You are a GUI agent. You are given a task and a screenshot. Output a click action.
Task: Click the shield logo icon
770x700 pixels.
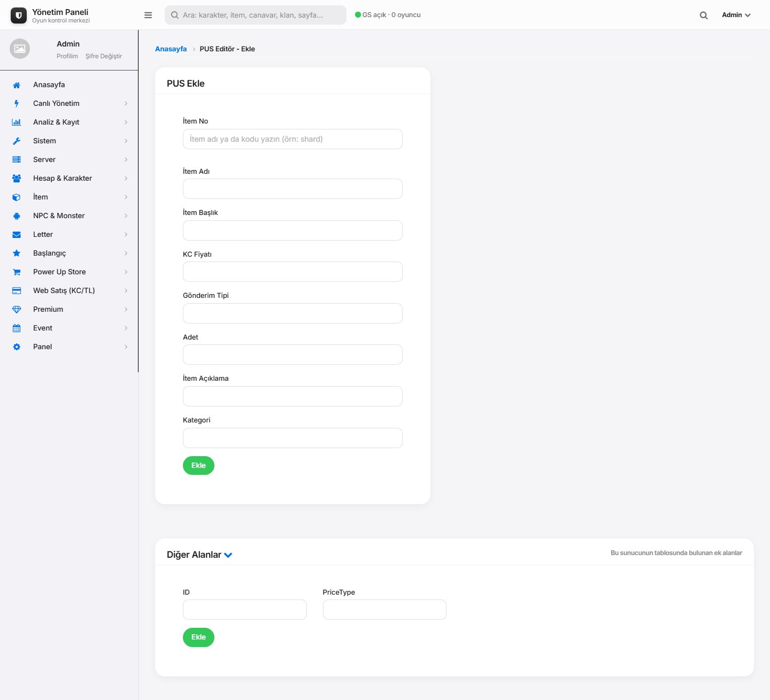pos(19,16)
